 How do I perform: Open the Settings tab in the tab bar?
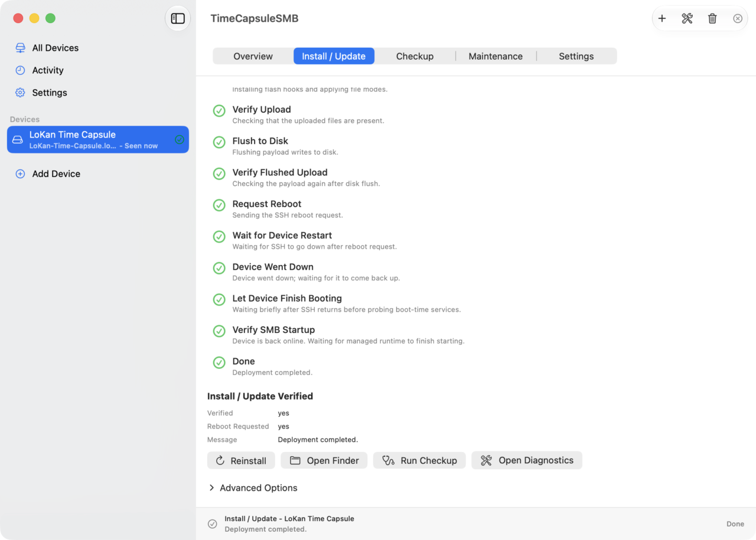[x=576, y=56]
